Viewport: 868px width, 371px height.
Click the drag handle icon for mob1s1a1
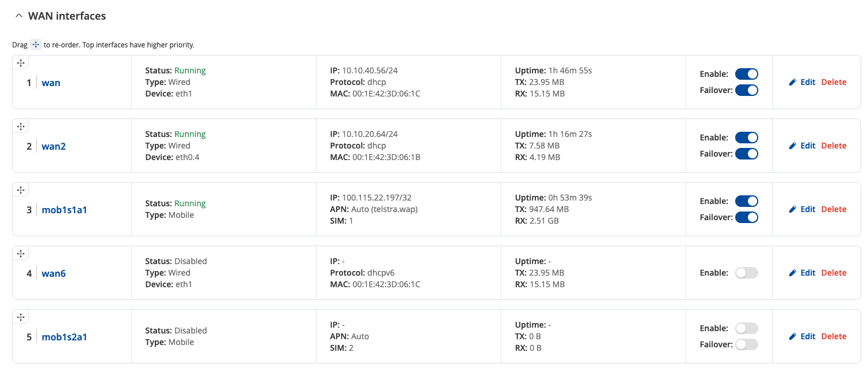(21, 190)
